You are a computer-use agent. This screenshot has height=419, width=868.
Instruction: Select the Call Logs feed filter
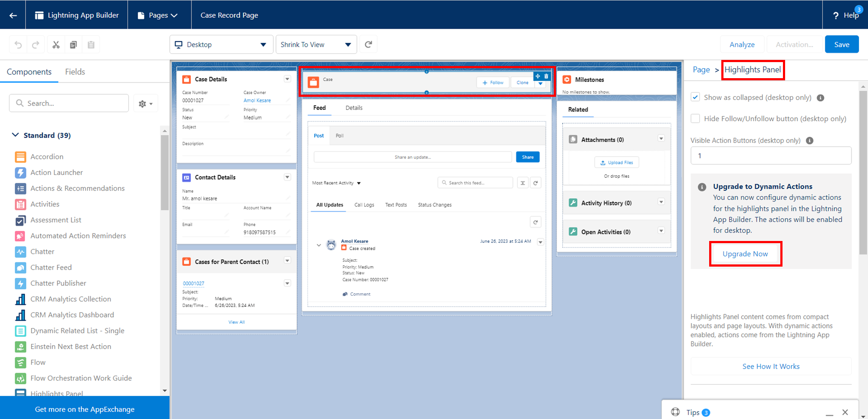[364, 205]
